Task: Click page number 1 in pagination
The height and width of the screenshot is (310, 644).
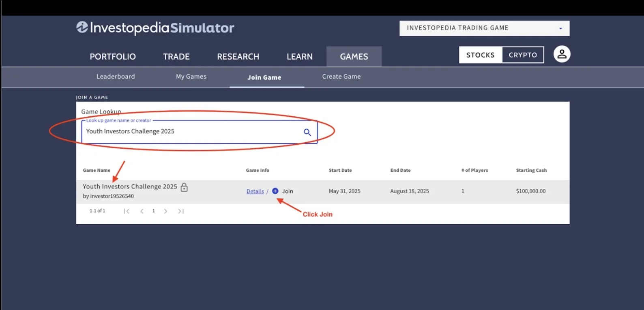Action: tap(154, 211)
